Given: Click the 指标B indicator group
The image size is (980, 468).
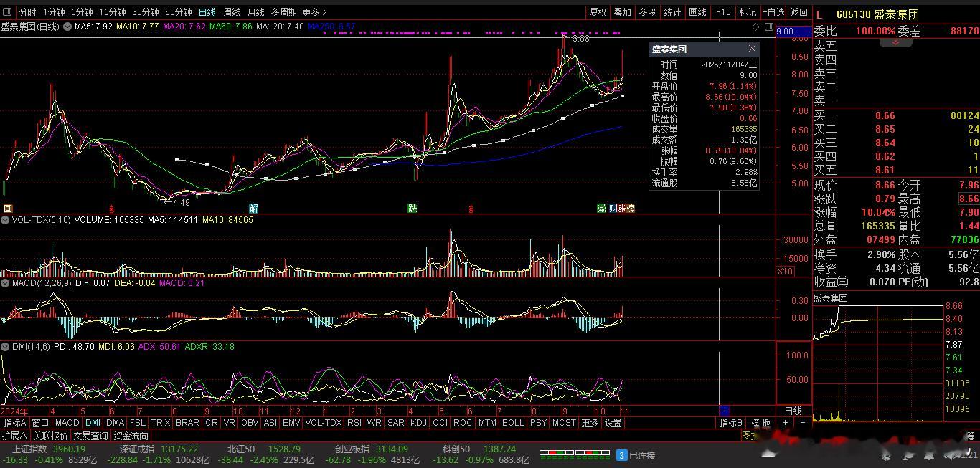Looking at the screenshot, I should tap(732, 424).
